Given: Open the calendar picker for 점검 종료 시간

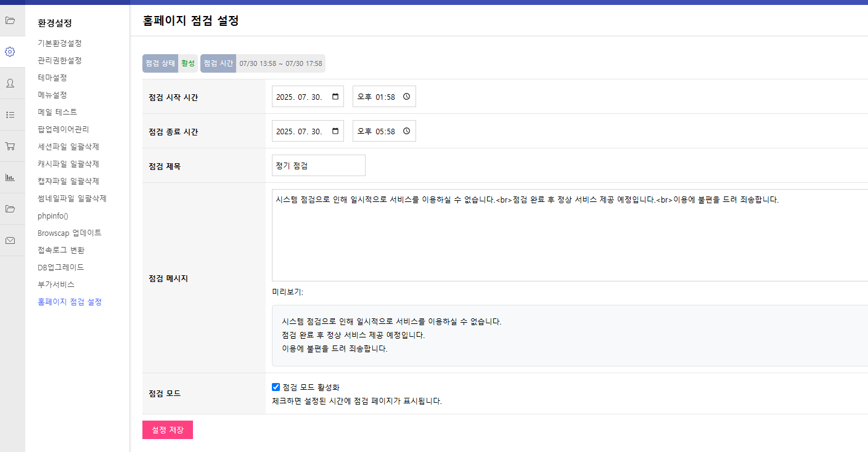Looking at the screenshot, I should click(335, 131).
